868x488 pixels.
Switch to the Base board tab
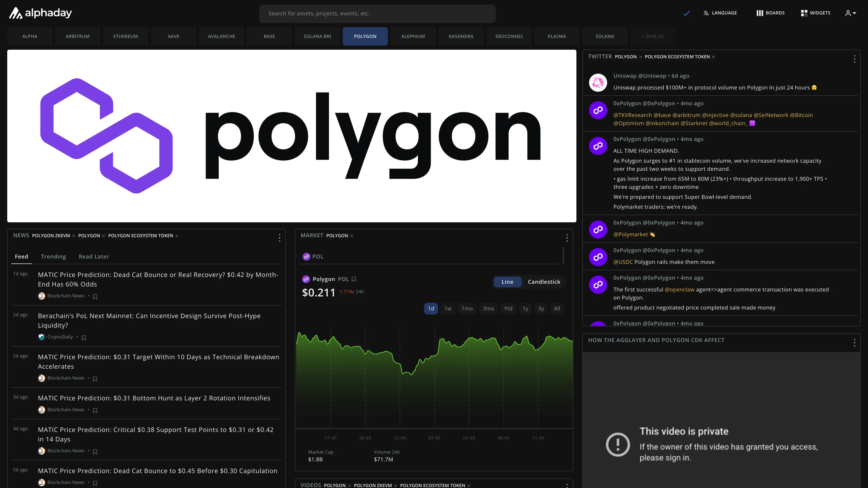pyautogui.click(x=269, y=36)
